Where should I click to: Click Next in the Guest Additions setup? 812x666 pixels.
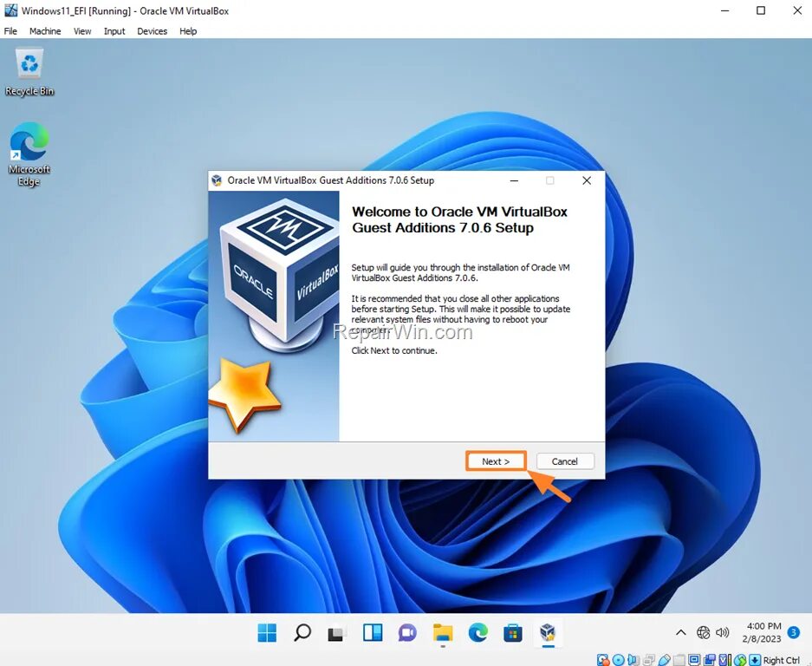pos(496,460)
